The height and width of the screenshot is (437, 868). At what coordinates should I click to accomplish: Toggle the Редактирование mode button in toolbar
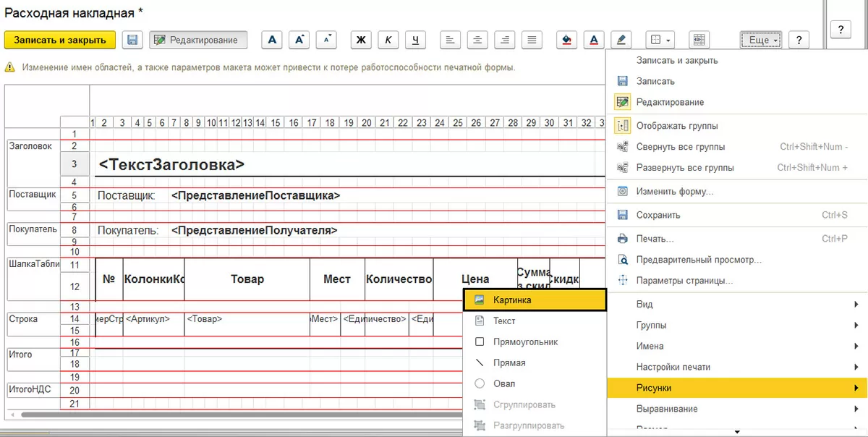pyautogui.click(x=198, y=40)
